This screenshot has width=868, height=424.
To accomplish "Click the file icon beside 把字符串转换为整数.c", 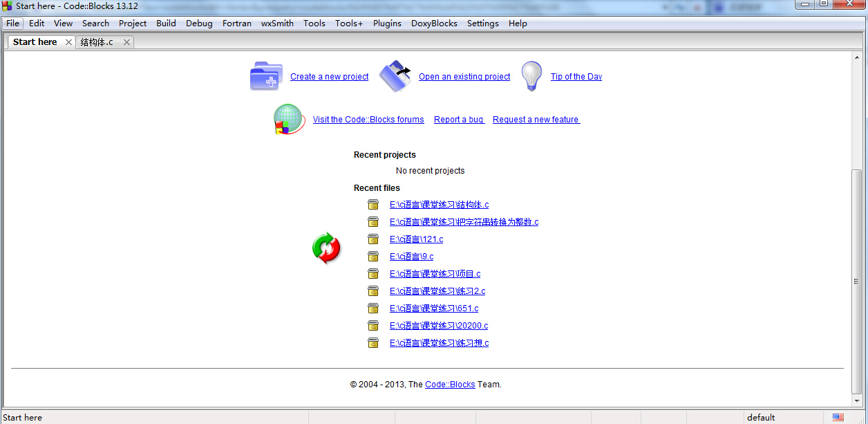I will [x=373, y=222].
